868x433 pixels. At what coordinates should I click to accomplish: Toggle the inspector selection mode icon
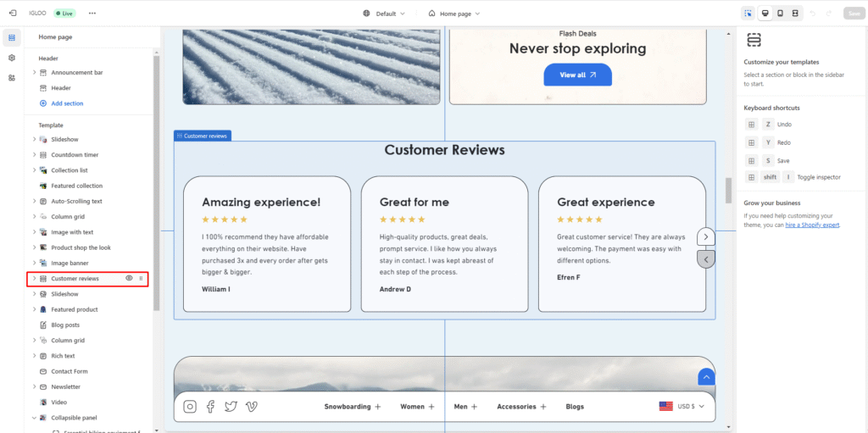point(748,14)
